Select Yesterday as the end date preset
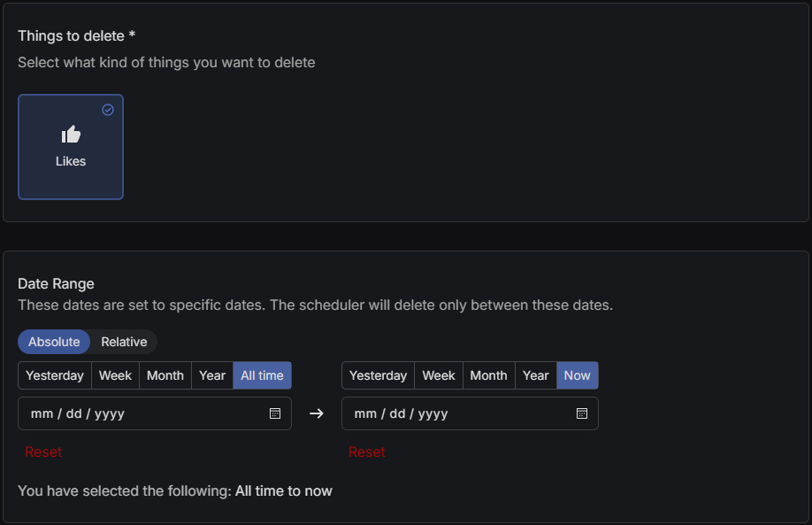812x525 pixels. click(379, 375)
